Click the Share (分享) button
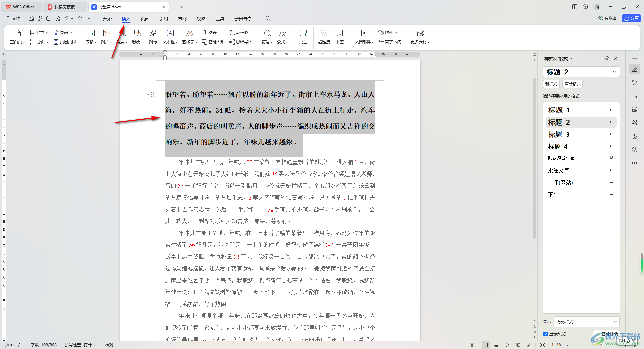The height and width of the screenshot is (349, 644). (x=631, y=18)
